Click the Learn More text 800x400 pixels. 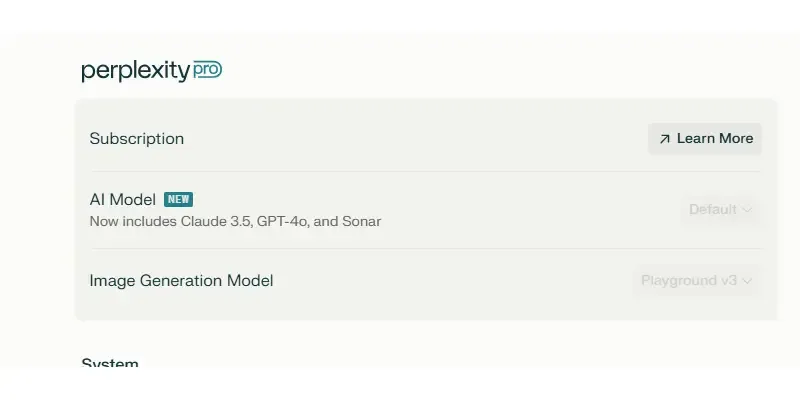point(715,139)
